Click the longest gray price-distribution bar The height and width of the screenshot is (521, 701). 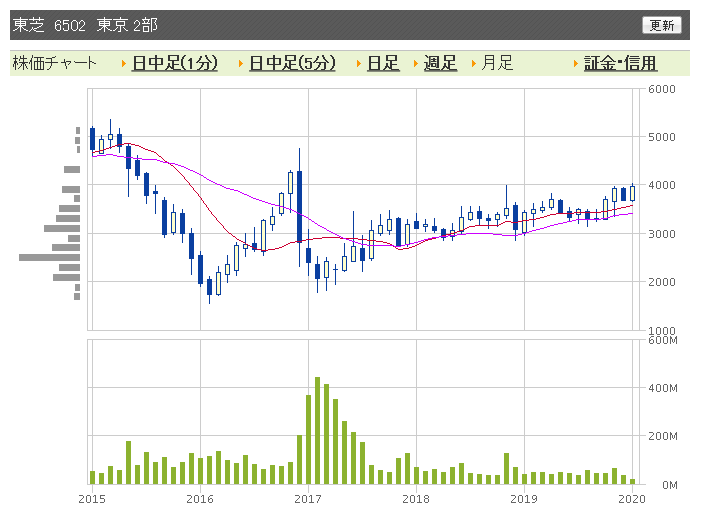50,257
